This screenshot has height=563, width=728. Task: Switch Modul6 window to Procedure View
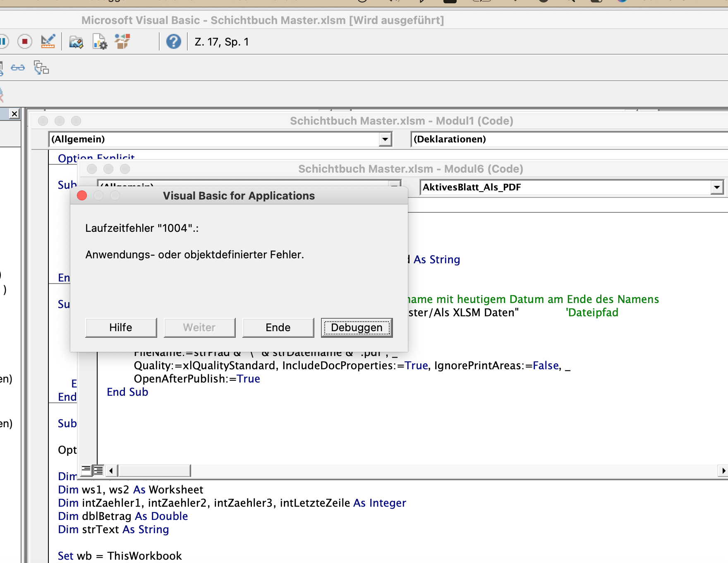[86, 470]
